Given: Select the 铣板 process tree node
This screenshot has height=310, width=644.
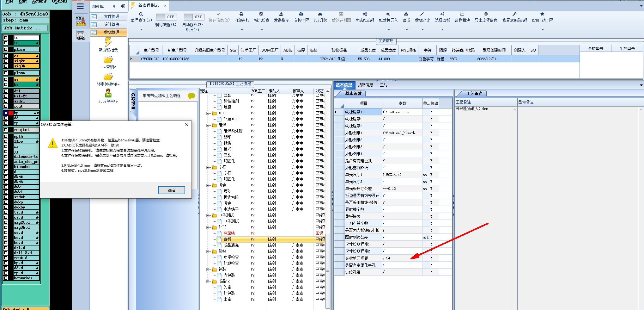Looking at the screenshot, I should pyautogui.click(x=228, y=239).
